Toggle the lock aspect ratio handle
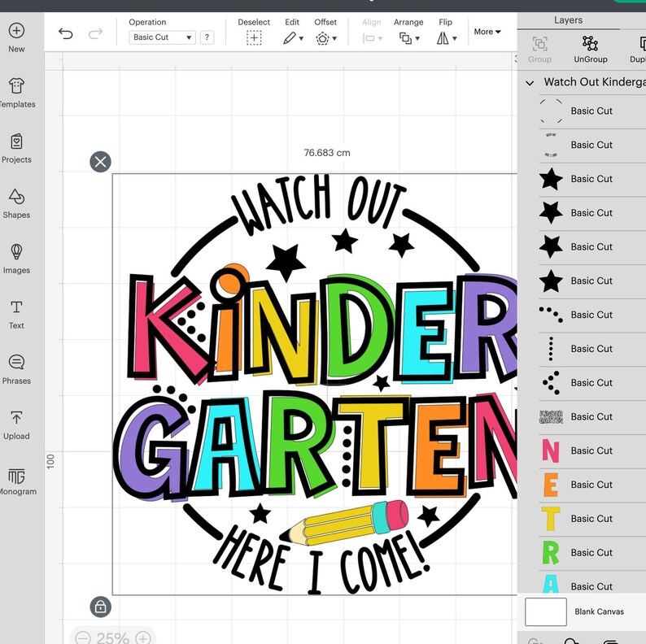Viewport: 646px width, 644px height. [100, 607]
